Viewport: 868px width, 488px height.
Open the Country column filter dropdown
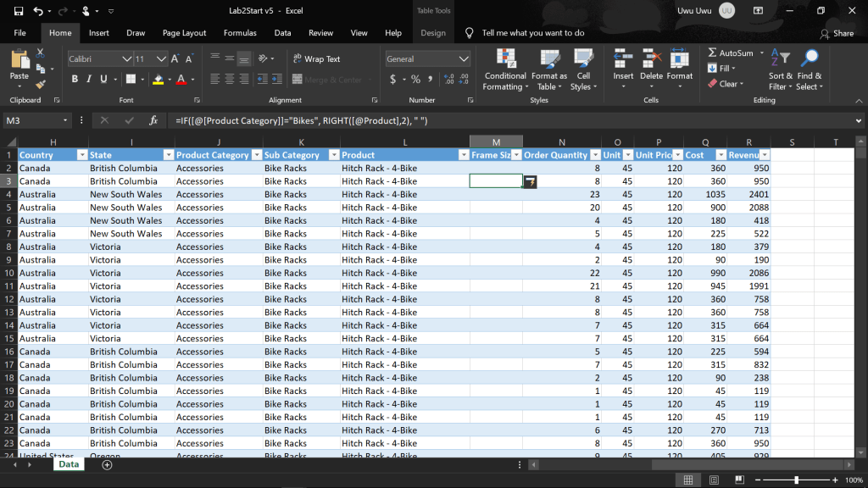[x=82, y=155]
